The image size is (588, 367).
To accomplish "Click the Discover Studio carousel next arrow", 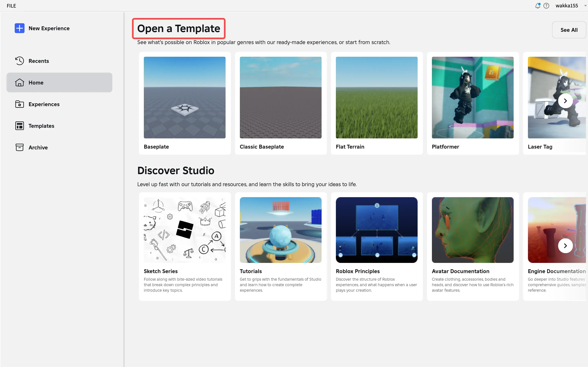I will click(x=565, y=246).
